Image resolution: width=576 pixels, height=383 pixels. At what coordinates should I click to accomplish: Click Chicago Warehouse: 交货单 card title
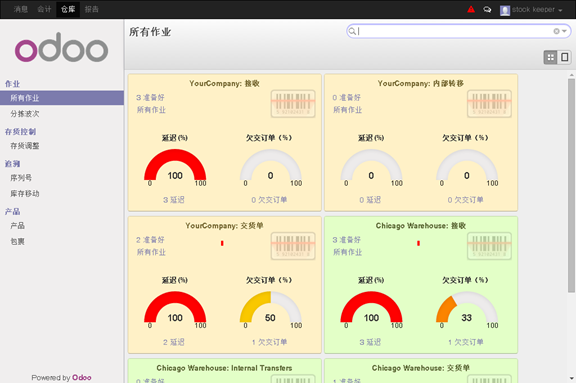click(421, 368)
